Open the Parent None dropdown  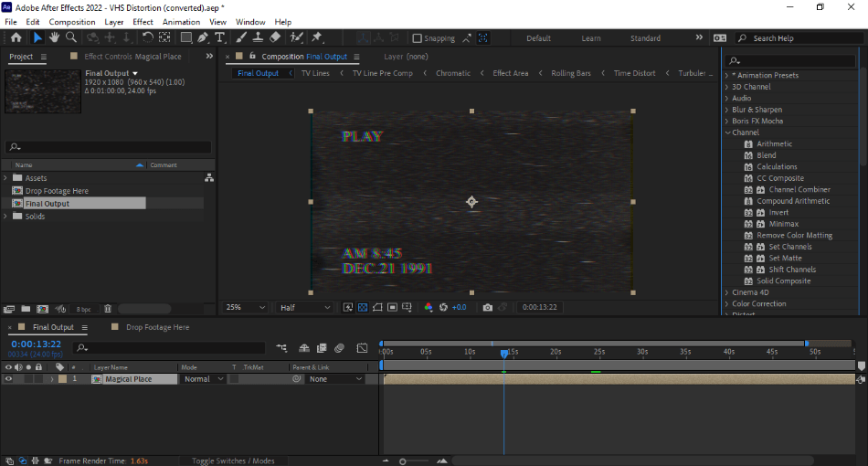(335, 379)
